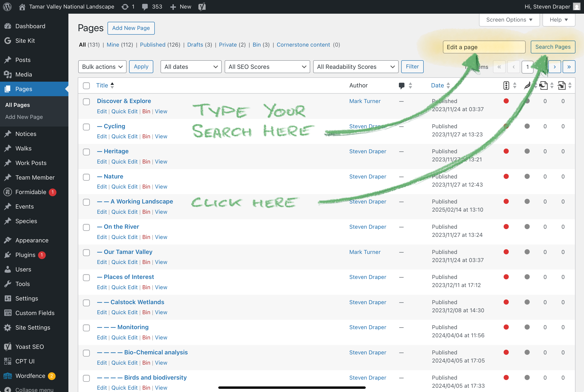Open Yoast icon in top admin bar
Image resolution: width=584 pixels, height=392 pixels.
point(202,7)
